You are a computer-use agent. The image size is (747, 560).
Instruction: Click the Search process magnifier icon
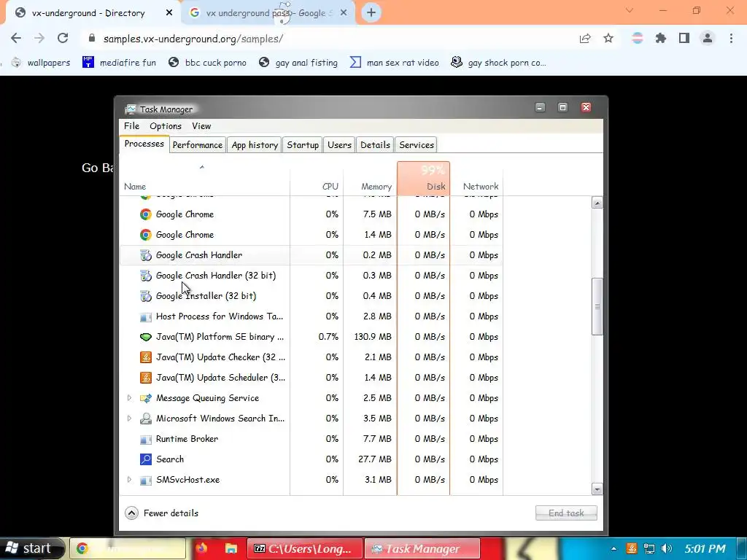(x=146, y=459)
